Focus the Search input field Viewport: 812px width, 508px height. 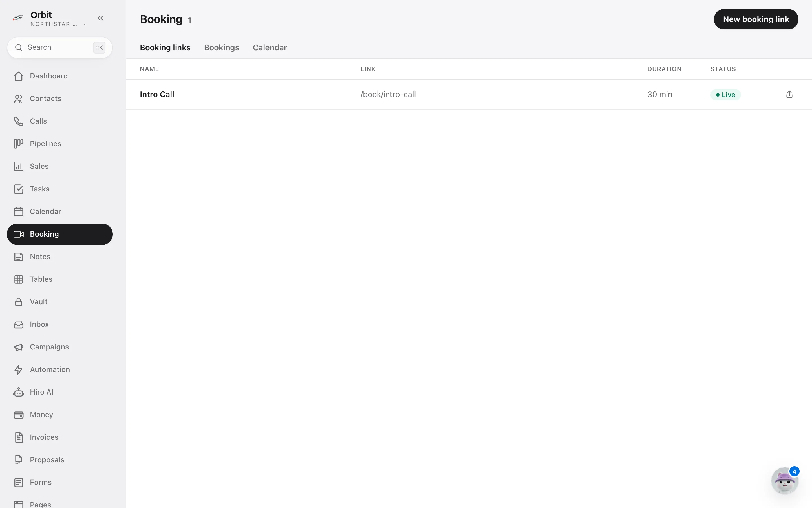click(x=60, y=47)
